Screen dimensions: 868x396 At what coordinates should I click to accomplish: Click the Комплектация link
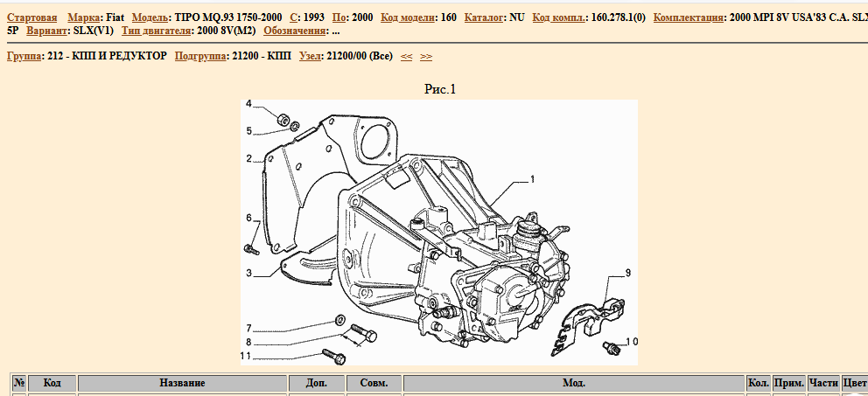tap(688, 17)
